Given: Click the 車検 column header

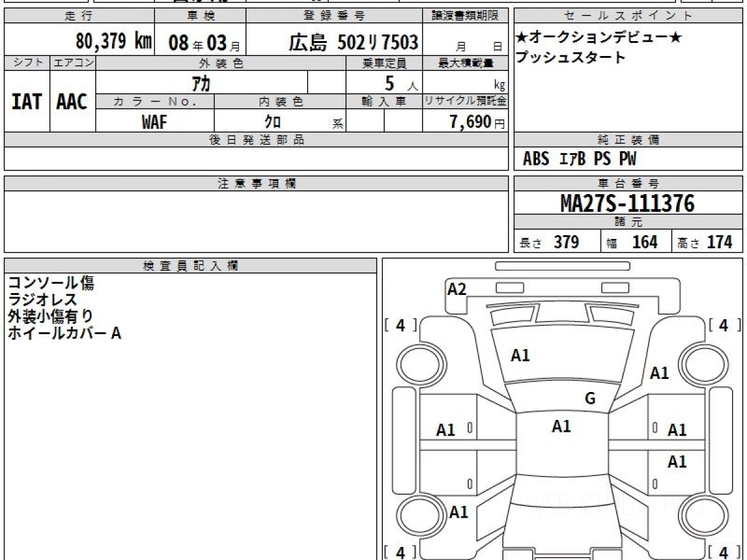Looking at the screenshot, I should tap(200, 16).
